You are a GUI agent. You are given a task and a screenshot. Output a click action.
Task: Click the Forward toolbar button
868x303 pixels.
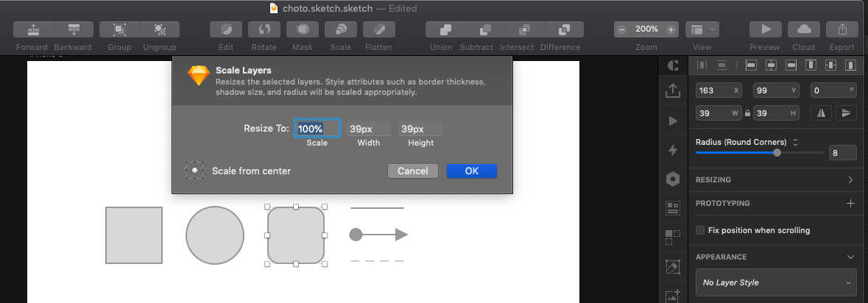pyautogui.click(x=33, y=29)
